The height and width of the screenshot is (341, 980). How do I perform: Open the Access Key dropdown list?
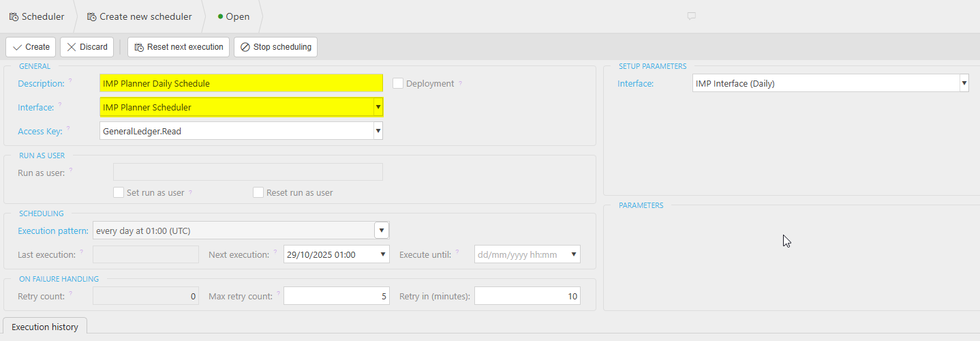378,131
